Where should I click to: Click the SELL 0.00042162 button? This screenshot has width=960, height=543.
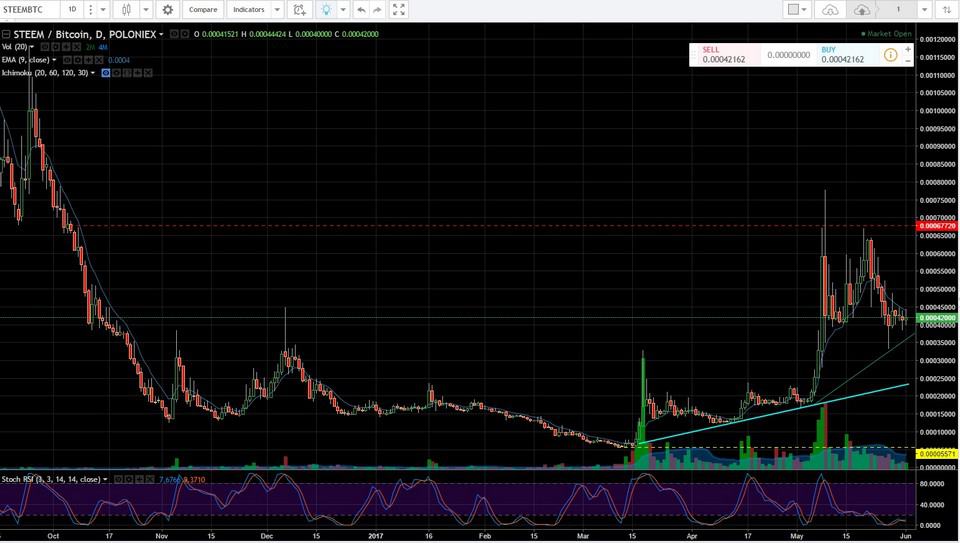(x=727, y=54)
